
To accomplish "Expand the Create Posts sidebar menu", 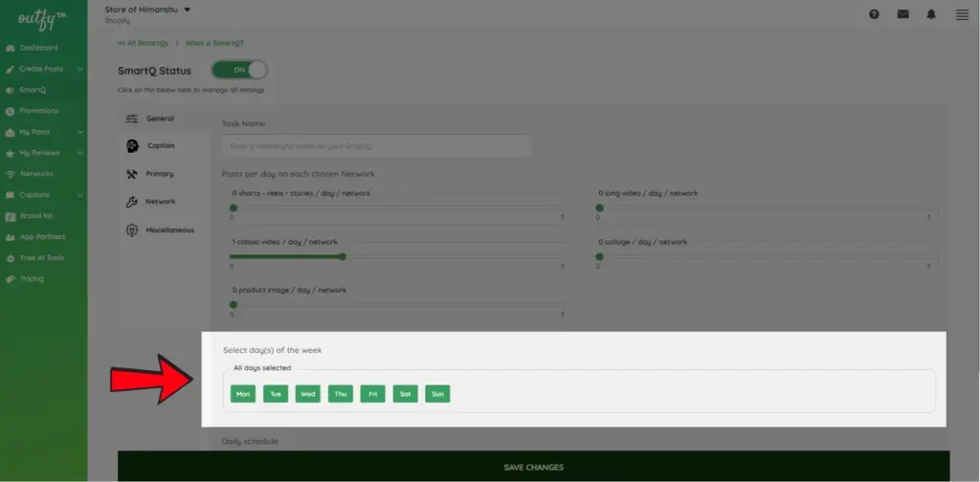I will click(80, 69).
